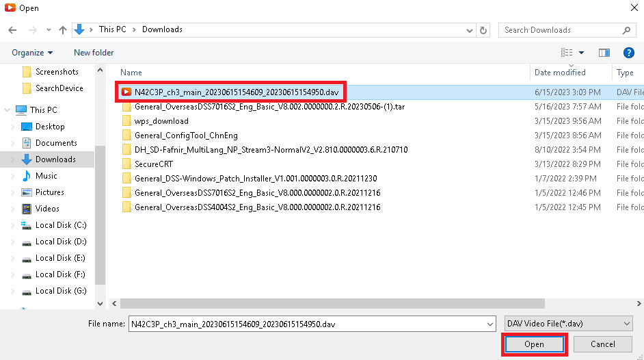Open the DAV Video File type dropdown
Screen dimensions: 644x360
[568, 324]
